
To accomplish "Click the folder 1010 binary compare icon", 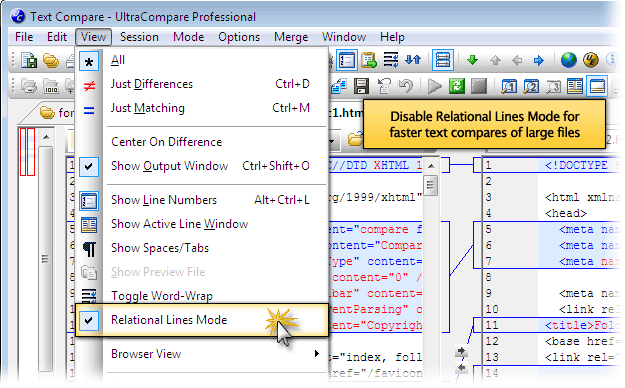I will click(x=51, y=86).
